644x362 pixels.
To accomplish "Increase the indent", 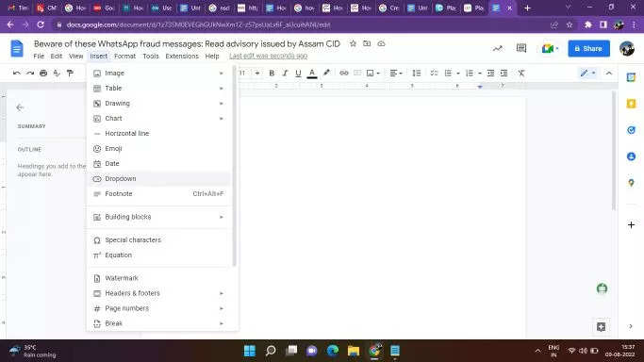I will (504, 73).
